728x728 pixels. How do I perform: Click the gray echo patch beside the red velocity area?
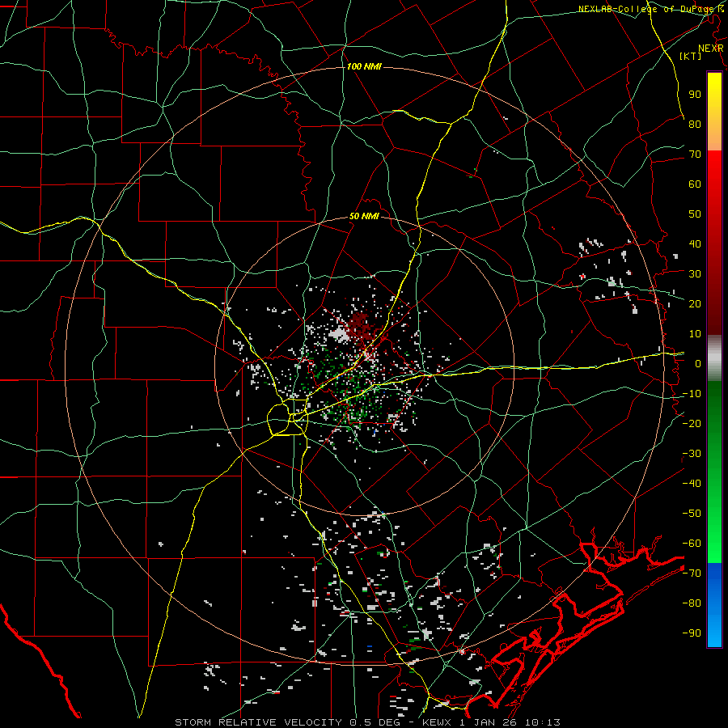[340, 335]
